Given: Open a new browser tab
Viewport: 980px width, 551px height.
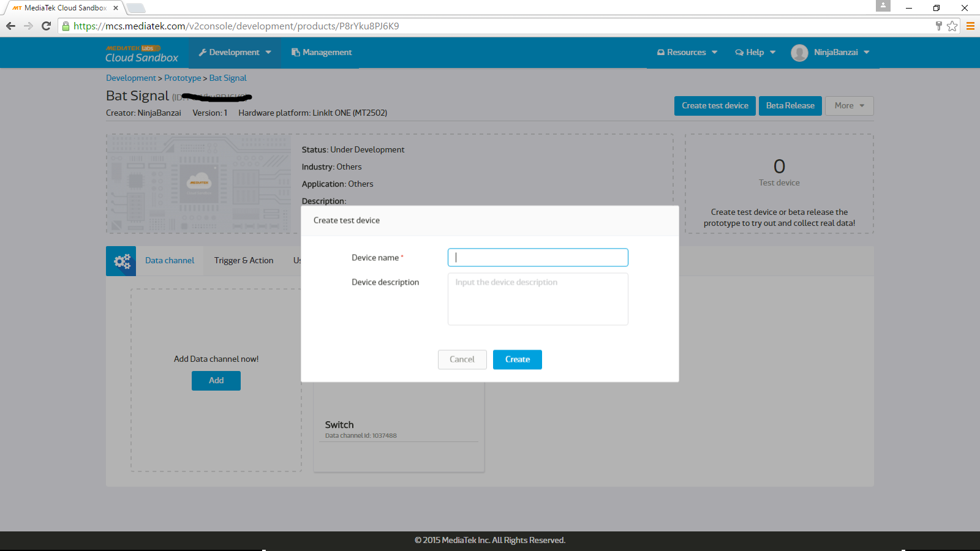Looking at the screenshot, I should pyautogui.click(x=136, y=8).
